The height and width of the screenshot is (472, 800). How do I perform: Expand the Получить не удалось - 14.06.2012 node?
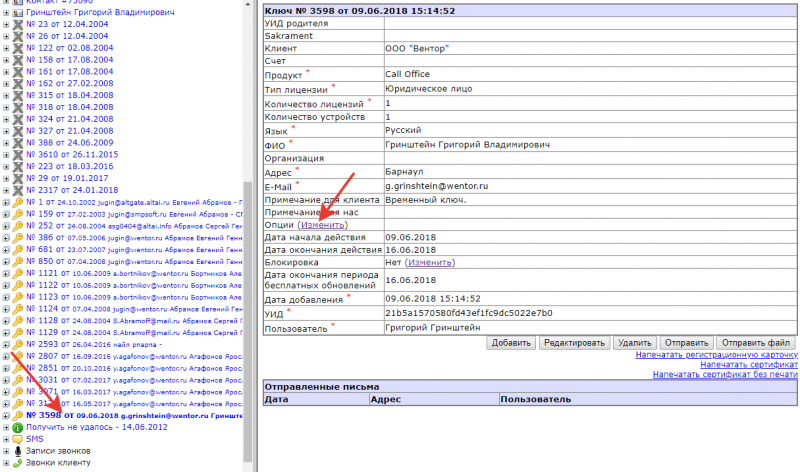[6, 428]
